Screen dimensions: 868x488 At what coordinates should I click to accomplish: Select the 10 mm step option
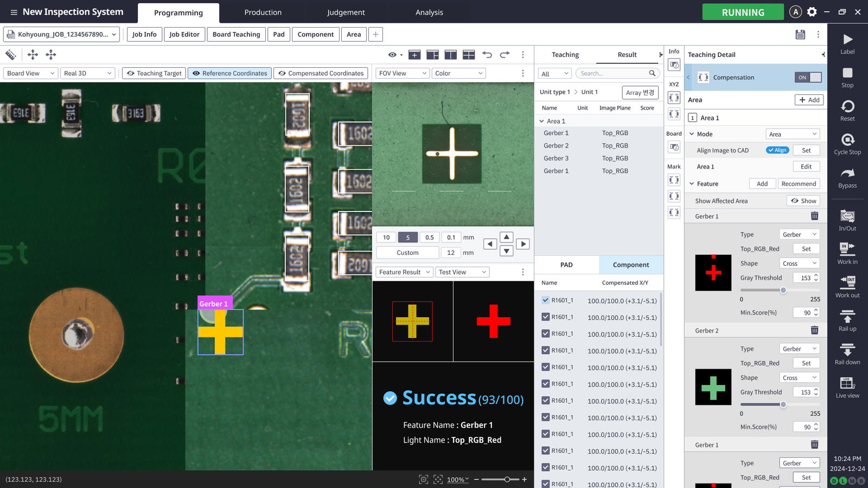pyautogui.click(x=386, y=237)
